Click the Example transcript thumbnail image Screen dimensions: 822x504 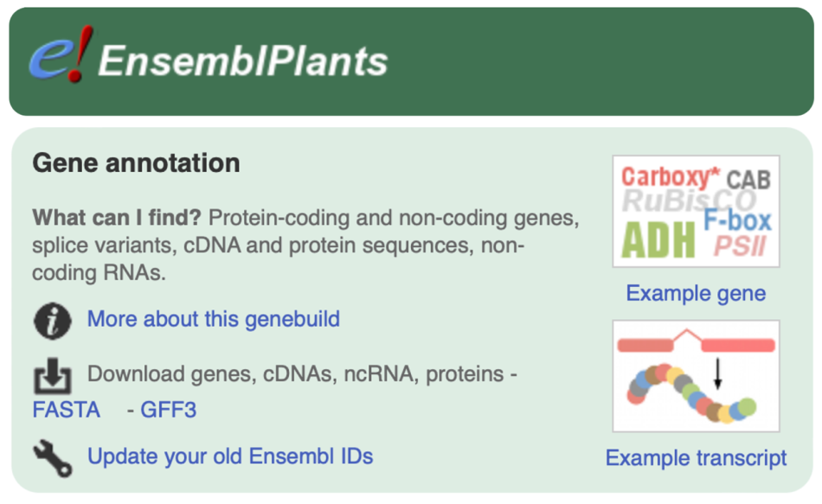[x=696, y=375]
